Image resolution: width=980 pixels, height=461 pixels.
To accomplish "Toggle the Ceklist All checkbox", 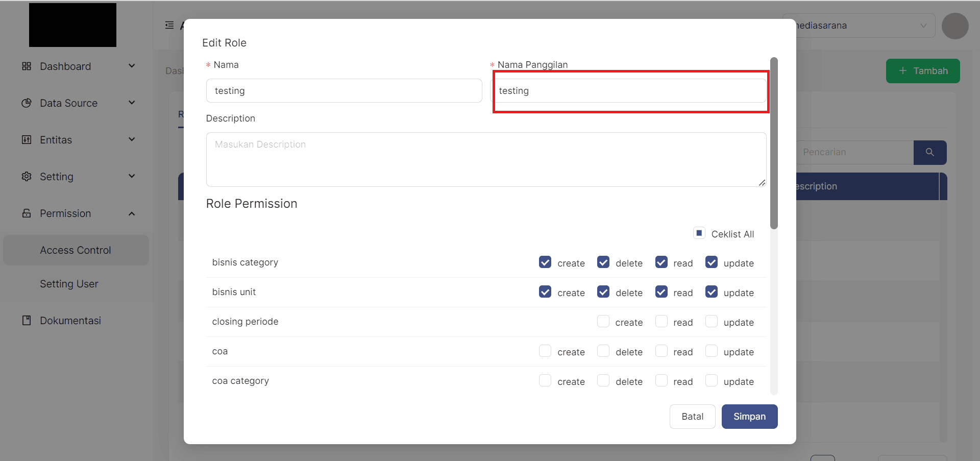I will (699, 233).
